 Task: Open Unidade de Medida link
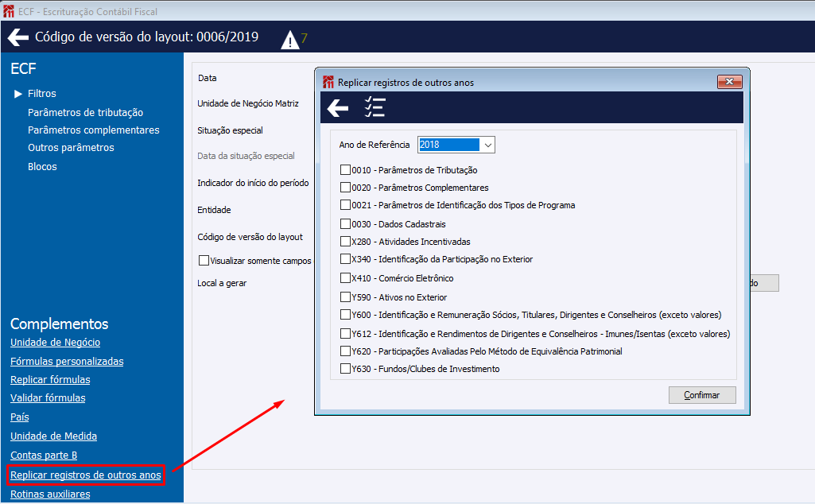pyautogui.click(x=53, y=436)
